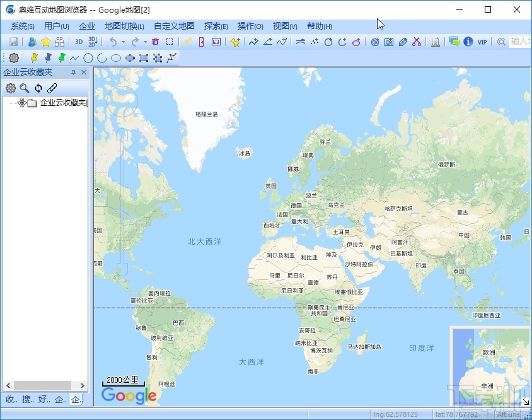The image size is (532, 420).
Task: Select the zigzag line draw tool
Action: tap(74, 59)
